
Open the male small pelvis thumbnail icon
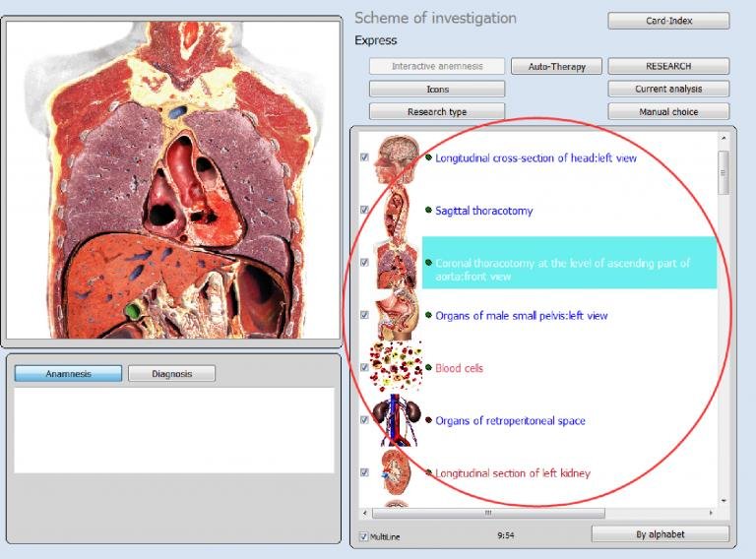(397, 315)
